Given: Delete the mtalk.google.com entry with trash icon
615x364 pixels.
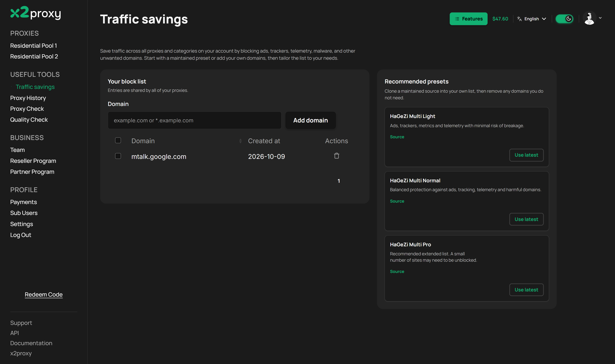Looking at the screenshot, I should (x=337, y=156).
